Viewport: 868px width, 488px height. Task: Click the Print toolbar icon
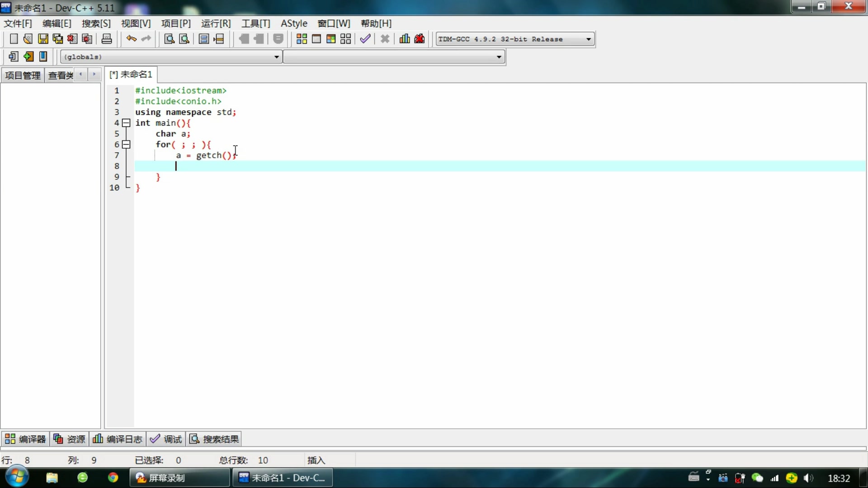[x=107, y=39]
